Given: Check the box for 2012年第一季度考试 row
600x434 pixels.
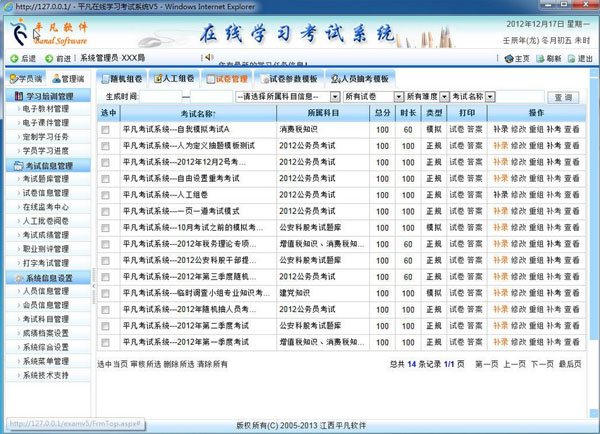Looking at the screenshot, I should [105, 343].
